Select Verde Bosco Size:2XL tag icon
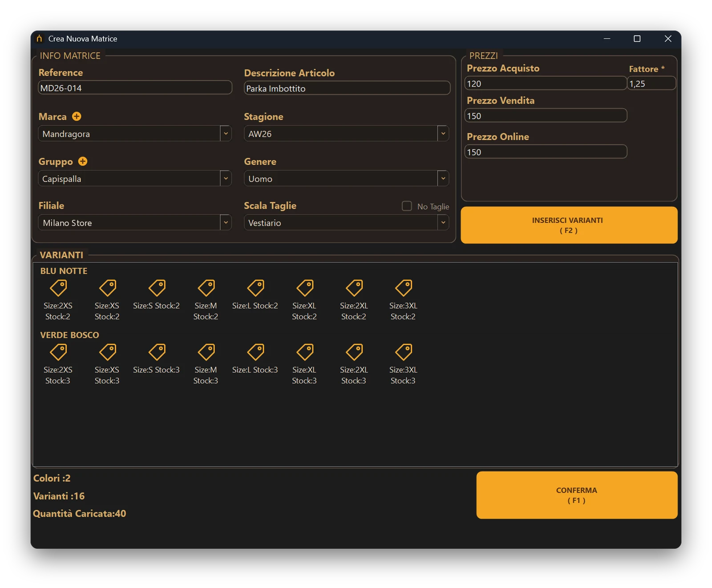 (355, 352)
